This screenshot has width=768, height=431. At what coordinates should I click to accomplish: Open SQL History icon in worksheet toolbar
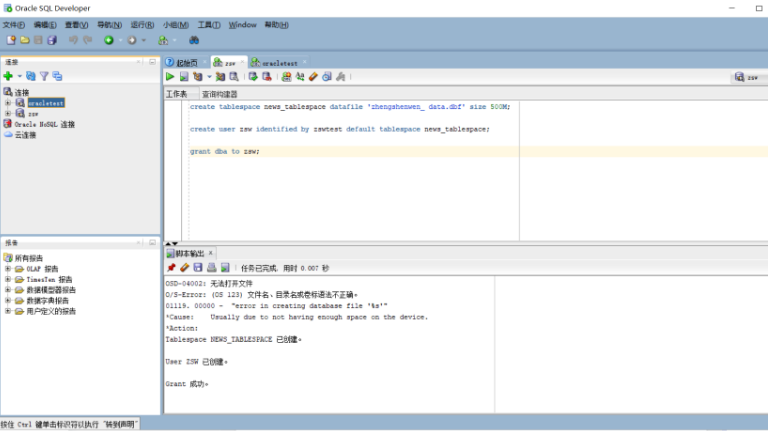327,76
